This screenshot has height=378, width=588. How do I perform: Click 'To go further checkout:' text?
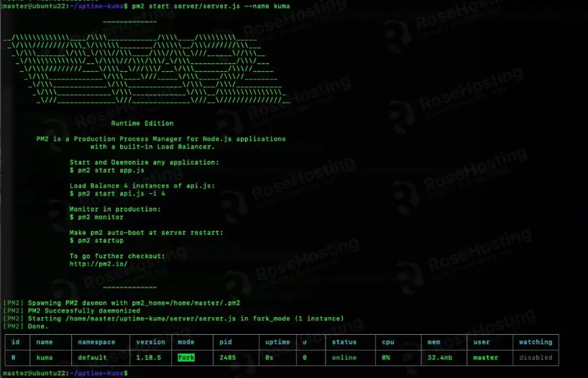(117, 256)
